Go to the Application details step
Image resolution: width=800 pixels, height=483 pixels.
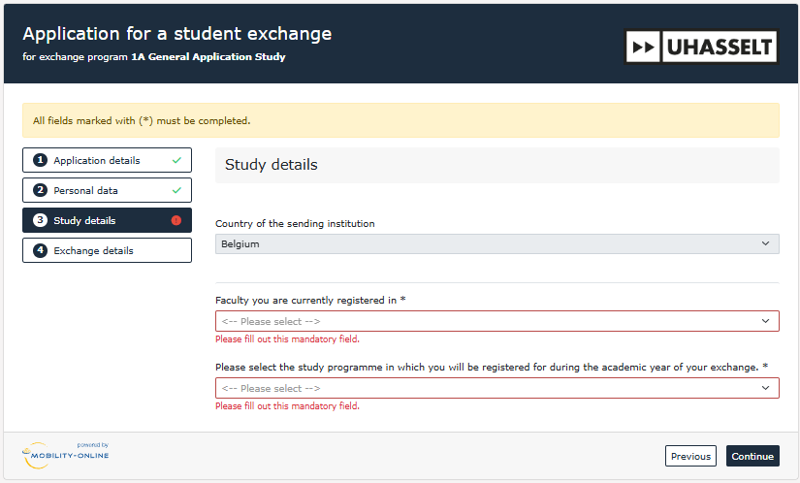97,160
